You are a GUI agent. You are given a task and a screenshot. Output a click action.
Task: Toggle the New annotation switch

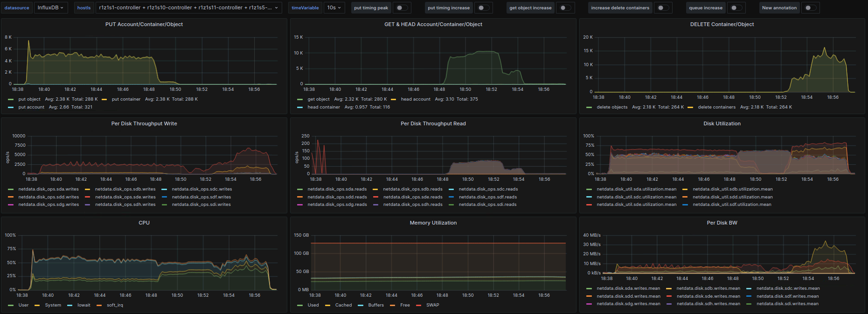[810, 8]
